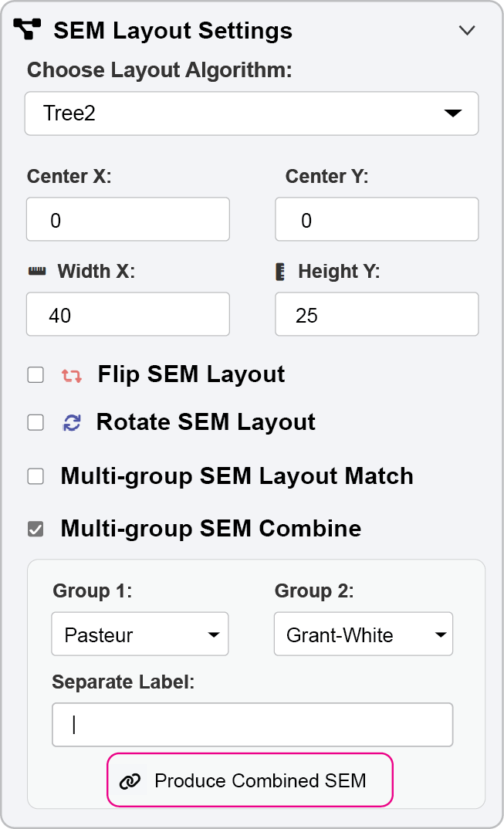This screenshot has height=829, width=504.
Task: Collapse the SEM Layout Settings panel chevron
Action: pyautogui.click(x=467, y=30)
